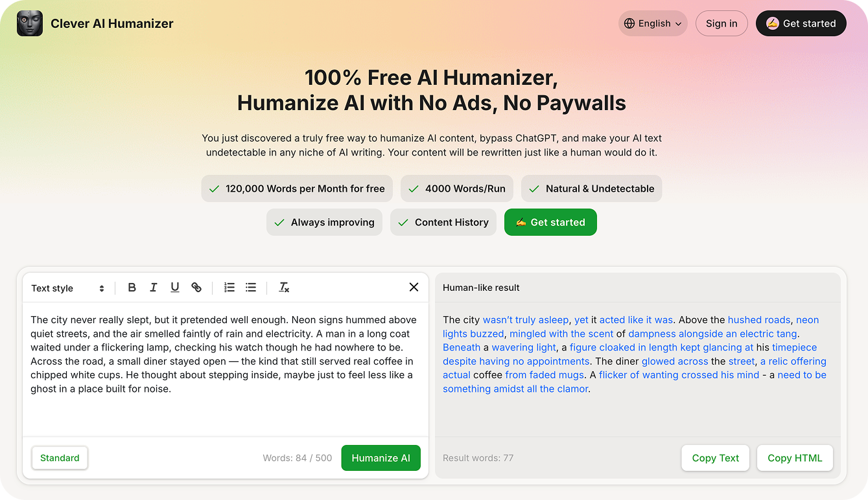Clear text formatting with the Tx icon

tap(284, 288)
